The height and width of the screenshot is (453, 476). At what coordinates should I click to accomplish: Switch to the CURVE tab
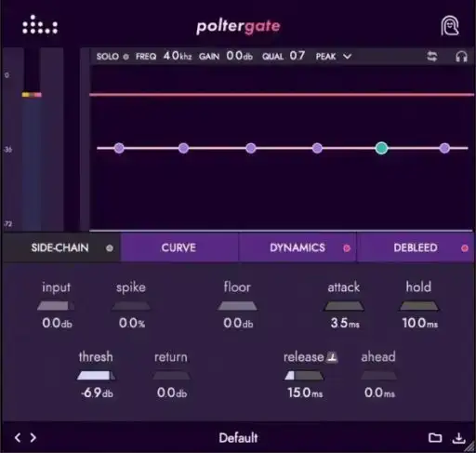tap(179, 247)
